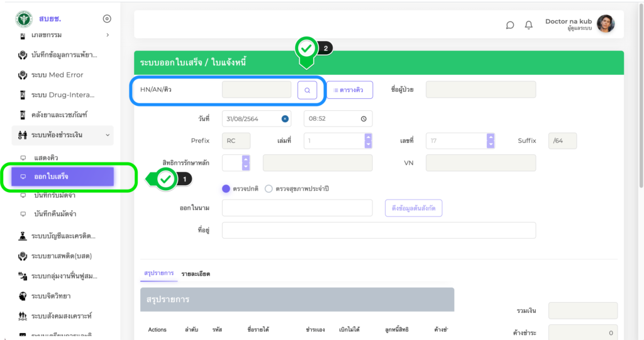The image size is (644, 340).
Task: Clear the date using the blue x icon
Action: [285, 118]
